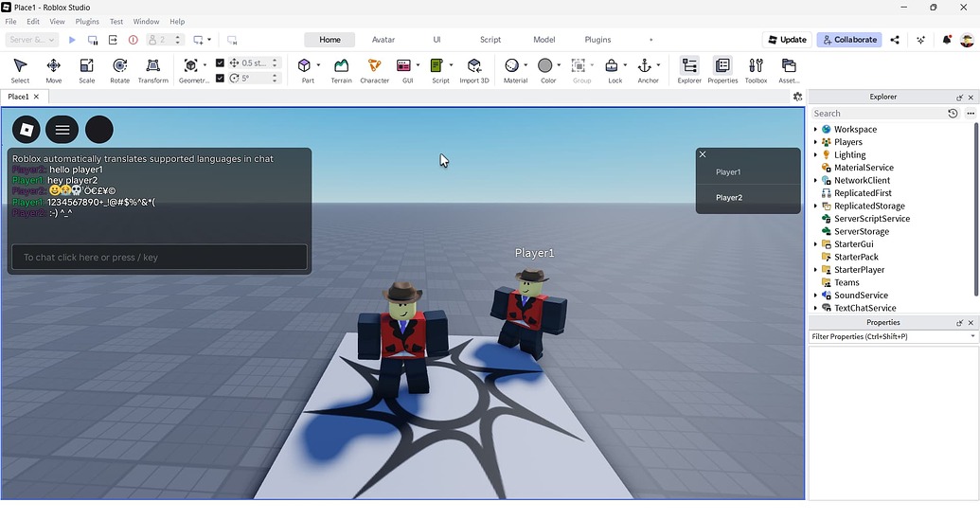
Task: Switch to the UI ribbon tab
Action: coord(437,40)
